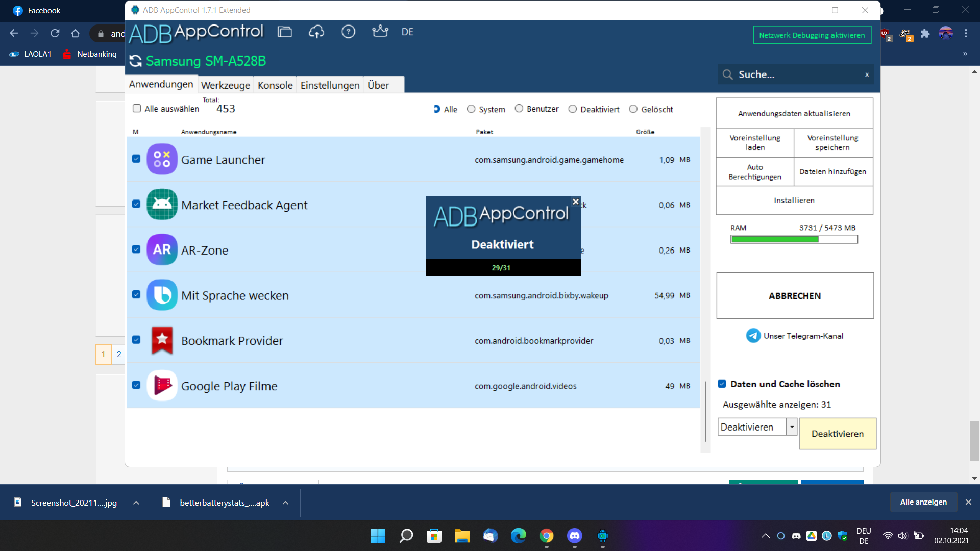The image size is (980, 551).
Task: Uncheck the AR-Zone checkbox
Action: point(136,249)
